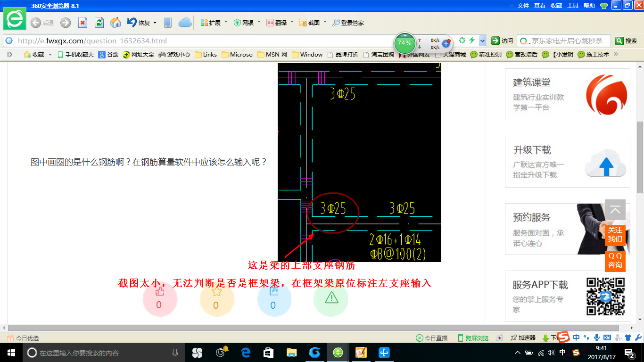Click the pink thumbs-up like button
The width and height of the screenshot is (644, 362).
(x=160, y=299)
